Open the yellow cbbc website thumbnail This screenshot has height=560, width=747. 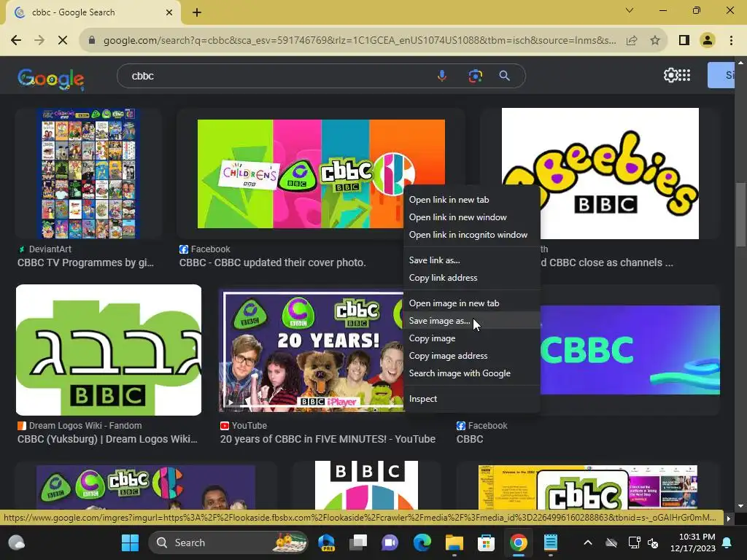[588, 487]
